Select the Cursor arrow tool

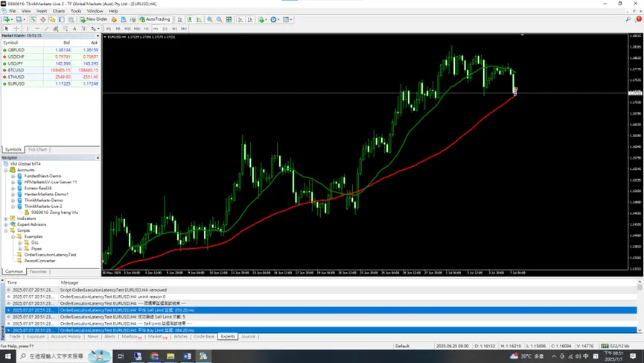[x=6, y=29]
